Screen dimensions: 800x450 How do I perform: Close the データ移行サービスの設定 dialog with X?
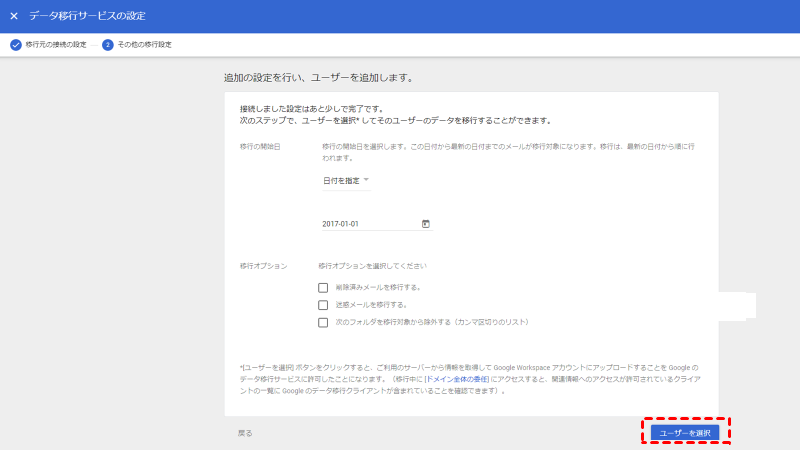pos(14,16)
